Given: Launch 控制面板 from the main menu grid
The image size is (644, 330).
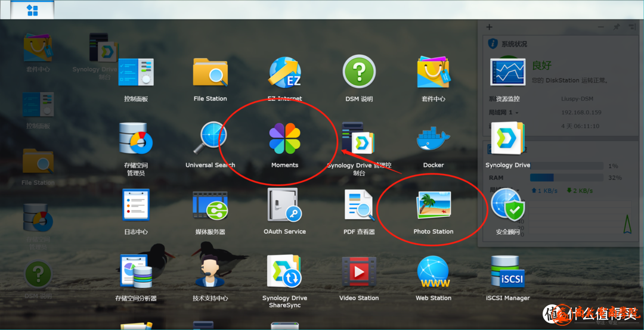Looking at the screenshot, I should point(136,72).
